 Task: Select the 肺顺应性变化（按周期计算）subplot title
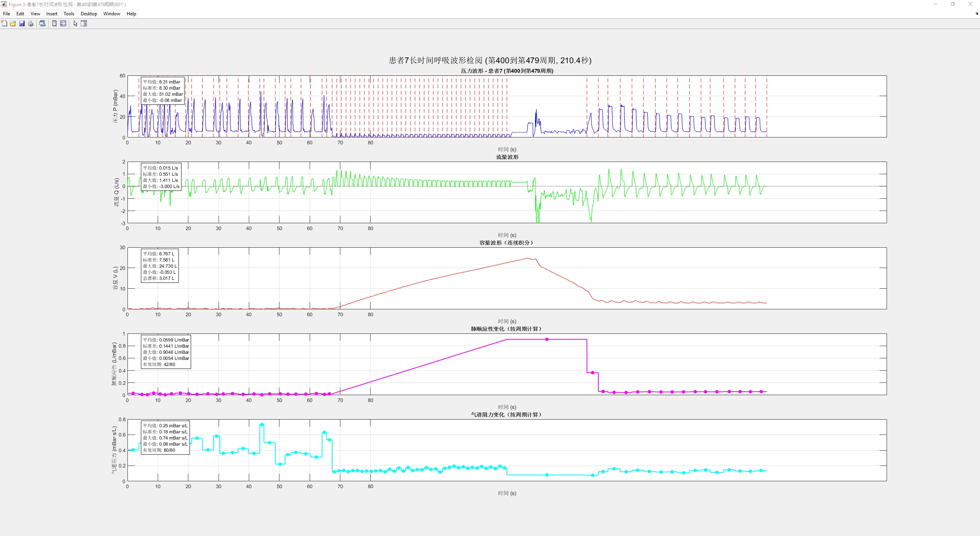507,329
